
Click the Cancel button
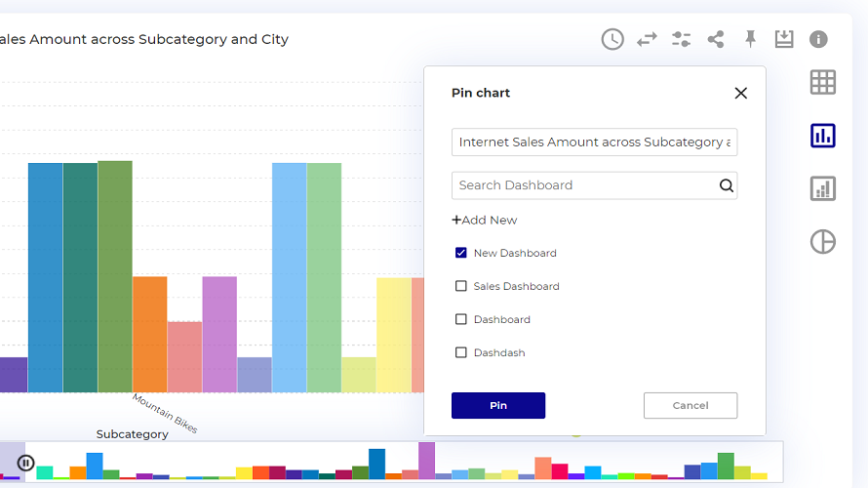(x=690, y=405)
